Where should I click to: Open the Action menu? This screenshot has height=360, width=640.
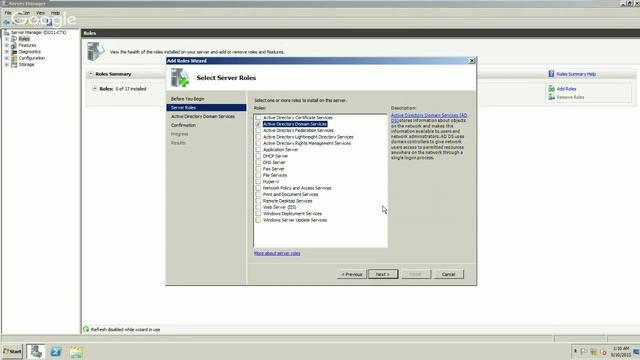[24, 13]
